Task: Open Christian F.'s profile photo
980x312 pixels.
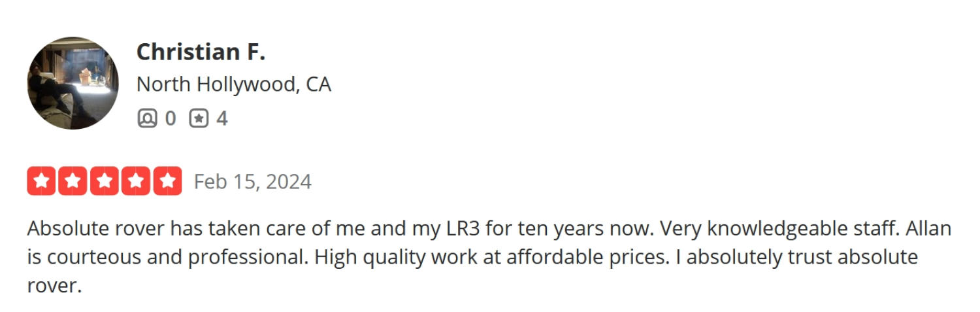Action: pyautogui.click(x=73, y=83)
